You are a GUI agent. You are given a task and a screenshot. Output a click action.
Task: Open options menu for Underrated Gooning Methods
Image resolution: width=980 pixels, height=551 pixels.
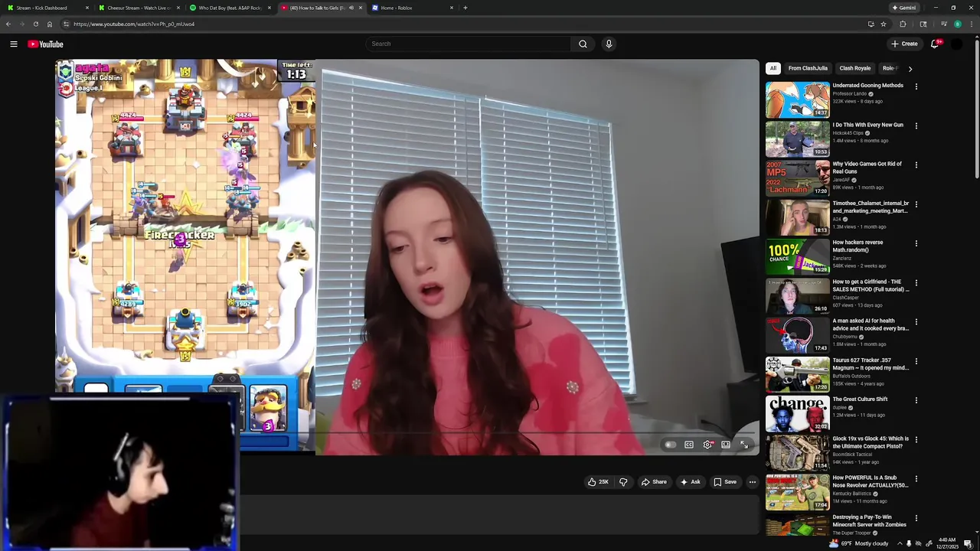(916, 86)
